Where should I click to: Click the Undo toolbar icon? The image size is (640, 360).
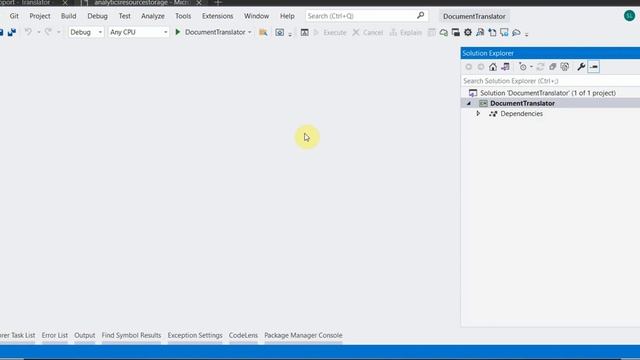pyautogui.click(x=28, y=32)
